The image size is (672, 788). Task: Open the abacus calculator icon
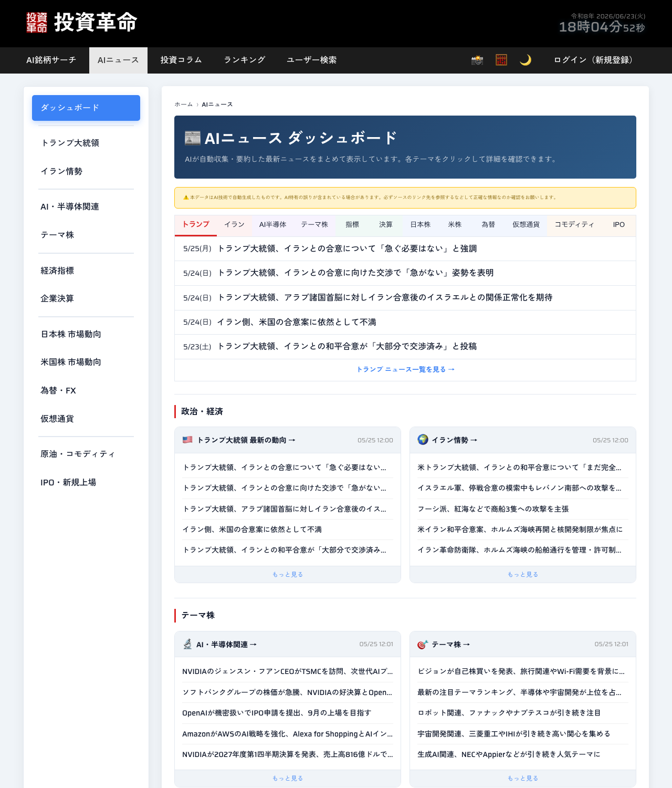(501, 60)
